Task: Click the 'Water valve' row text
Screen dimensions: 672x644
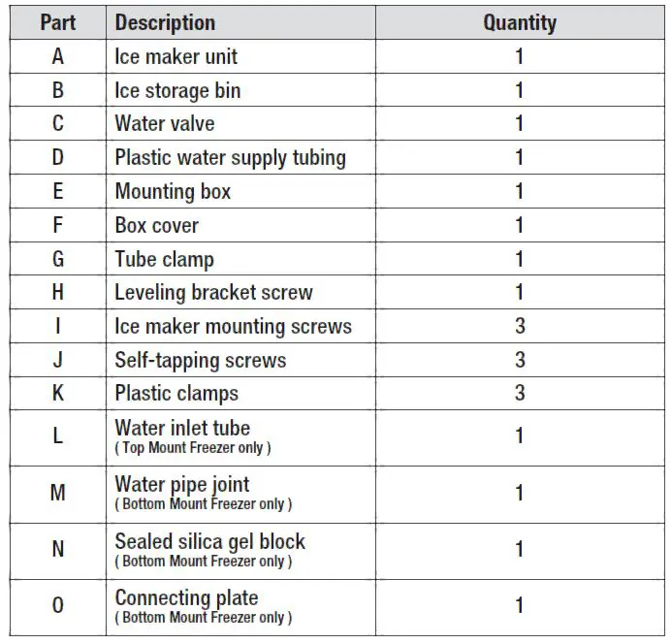Action: [x=165, y=124]
